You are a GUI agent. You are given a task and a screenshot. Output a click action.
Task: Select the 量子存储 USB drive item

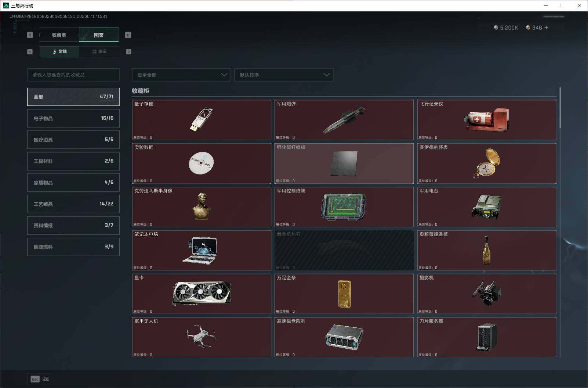pos(202,120)
